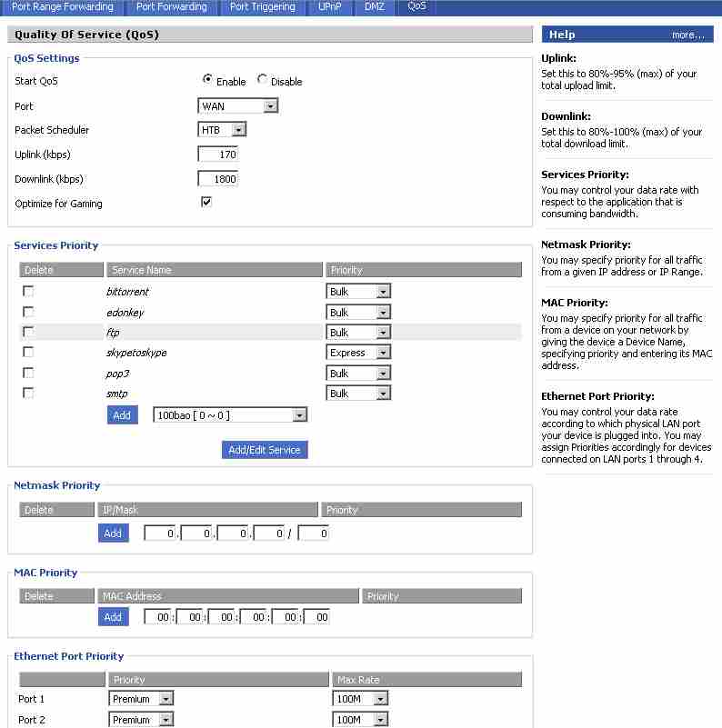Click second IP octet field in Netmask
Image resolution: width=722 pixels, height=728 pixels.
[196, 533]
